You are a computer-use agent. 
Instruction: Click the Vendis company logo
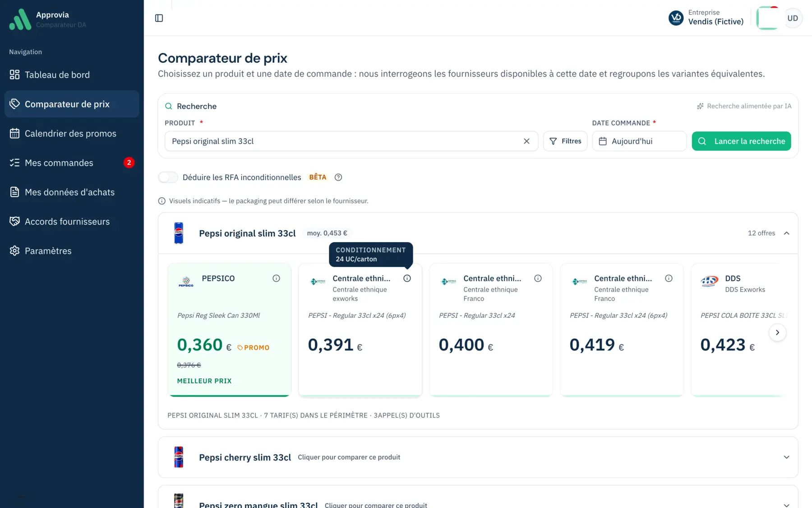(676, 18)
